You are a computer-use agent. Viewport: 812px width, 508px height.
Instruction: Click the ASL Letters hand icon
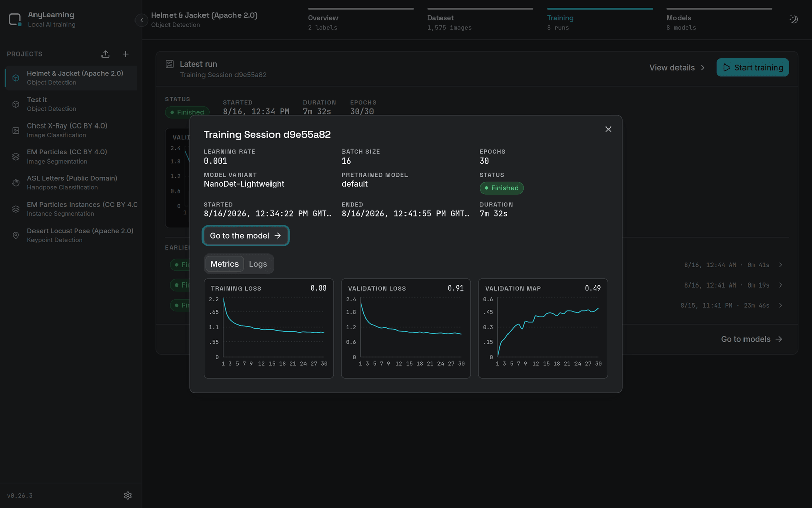pyautogui.click(x=16, y=183)
